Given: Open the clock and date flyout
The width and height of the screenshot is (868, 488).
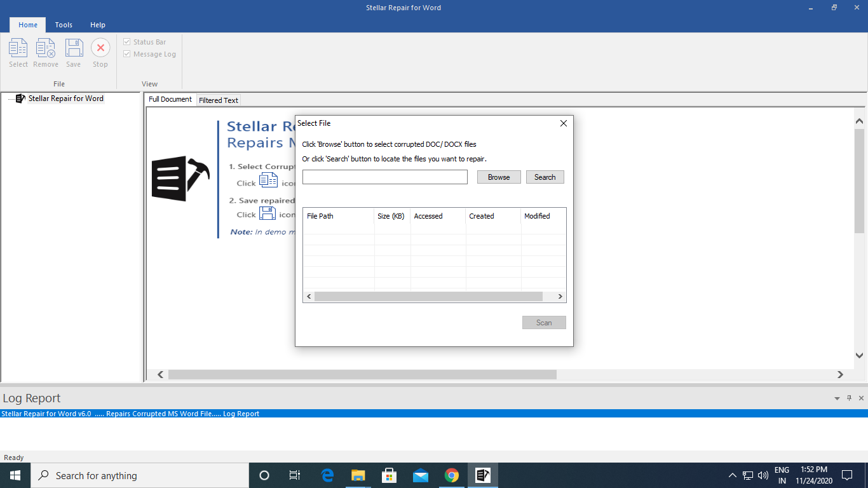Looking at the screenshot, I should (x=813, y=475).
